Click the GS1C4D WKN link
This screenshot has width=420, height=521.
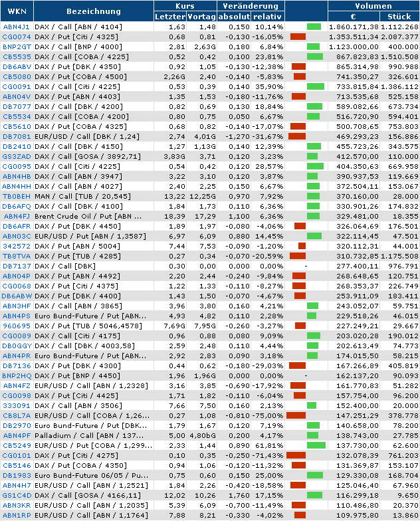17,496
